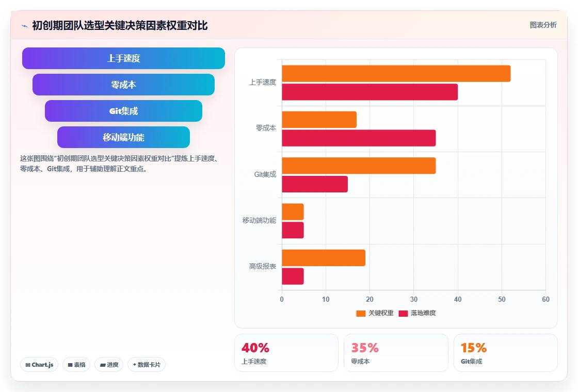Image resolution: width=578 pixels, height=392 pixels.
Task: Click the title 初创期团队选型关键决策因素权重对比
Action: click(120, 26)
